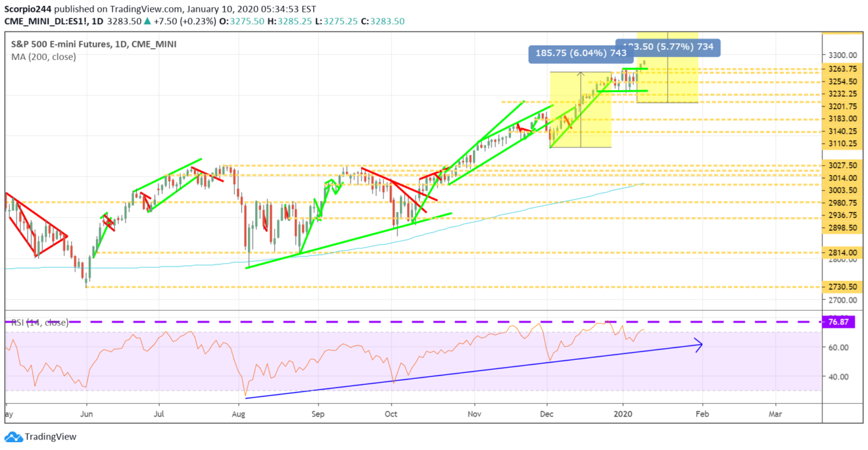Click the 3263.75 price level label
Screen dimensions: 868x450
(x=842, y=69)
